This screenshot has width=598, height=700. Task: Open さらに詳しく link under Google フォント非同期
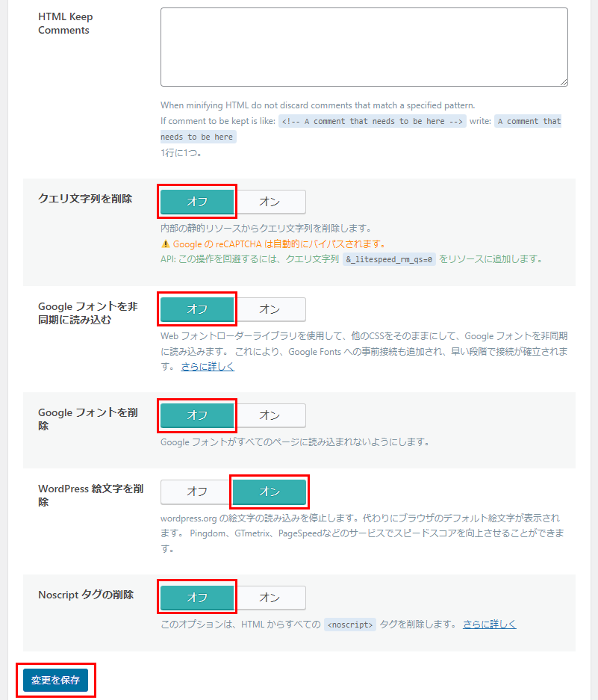[208, 366]
